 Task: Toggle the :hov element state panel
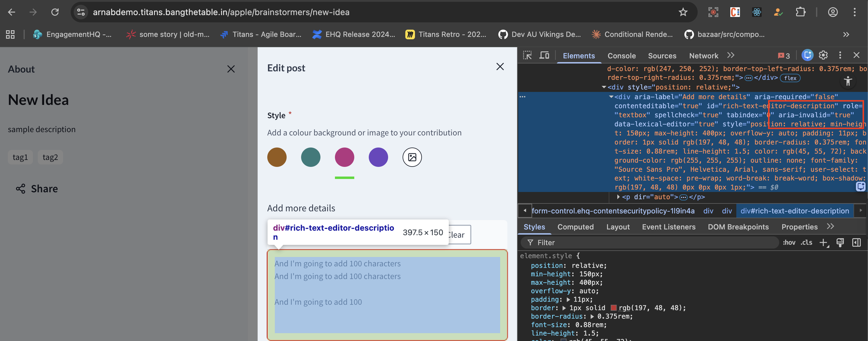click(789, 242)
